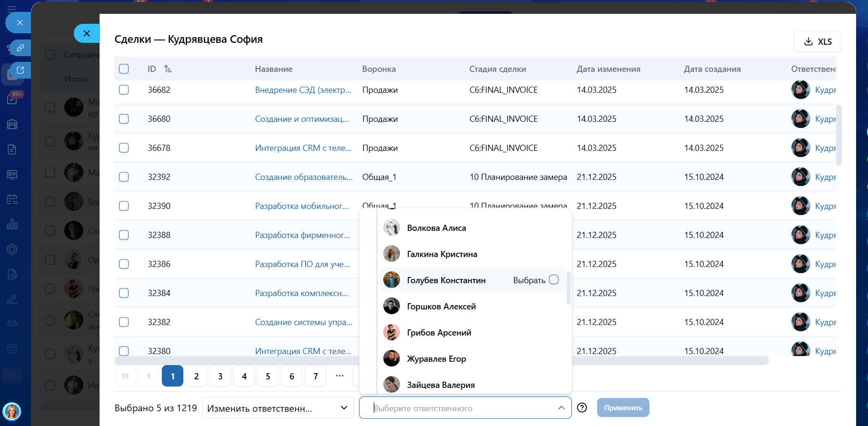868x426 pixels.
Task: Collapse the responsible list using the chevron
Action: pos(561,408)
